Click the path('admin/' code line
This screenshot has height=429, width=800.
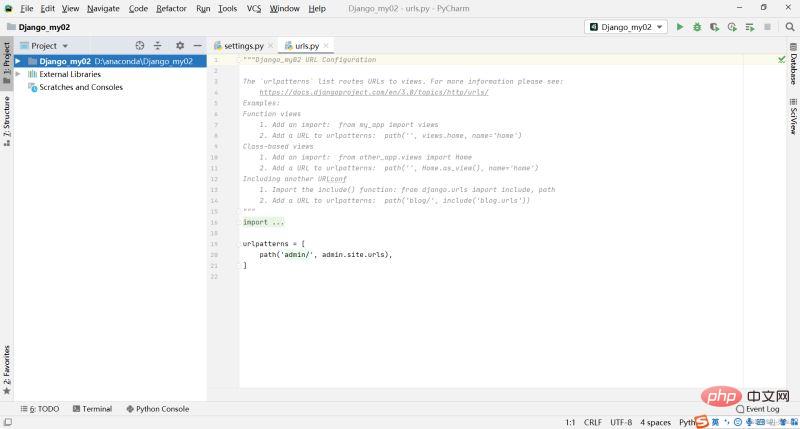(326, 255)
